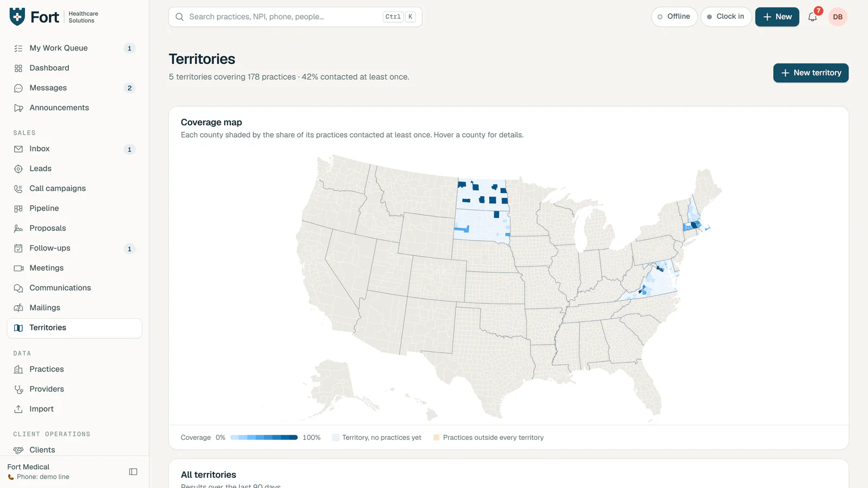The image size is (868, 488).
Task: Click the Fort shield logo
Action: point(17,17)
